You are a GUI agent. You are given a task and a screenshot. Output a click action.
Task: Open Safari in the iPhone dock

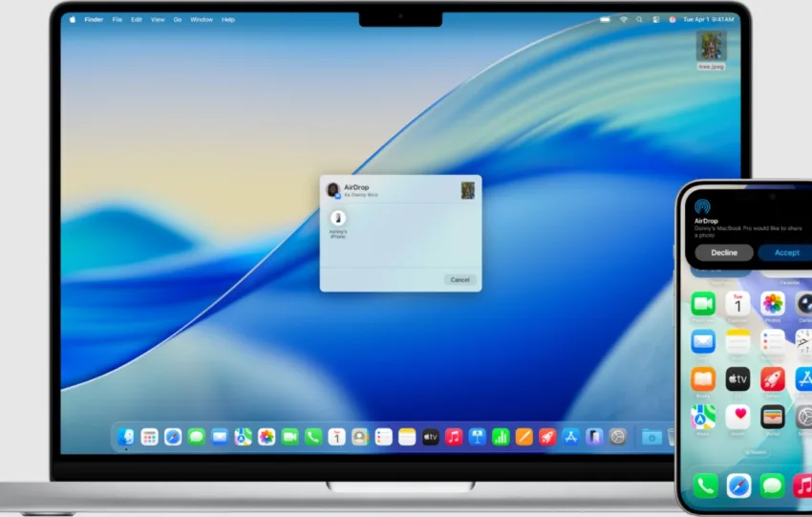[739, 486]
